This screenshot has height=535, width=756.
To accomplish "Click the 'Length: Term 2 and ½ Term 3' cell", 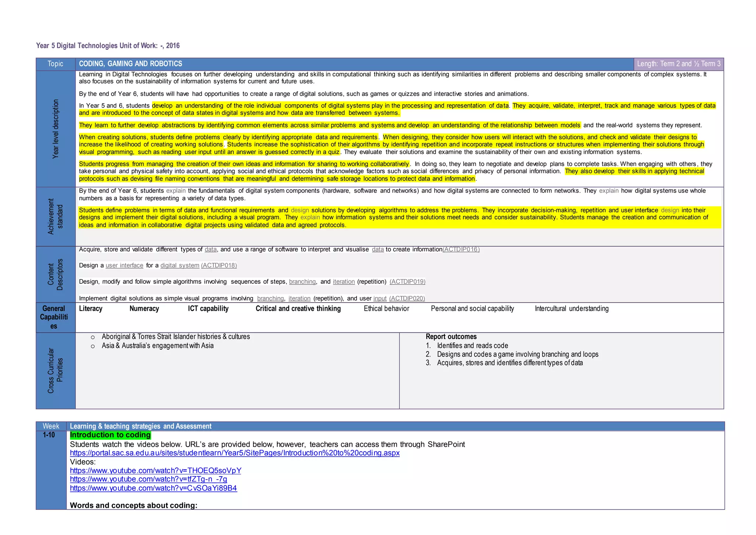I will [678, 64].
